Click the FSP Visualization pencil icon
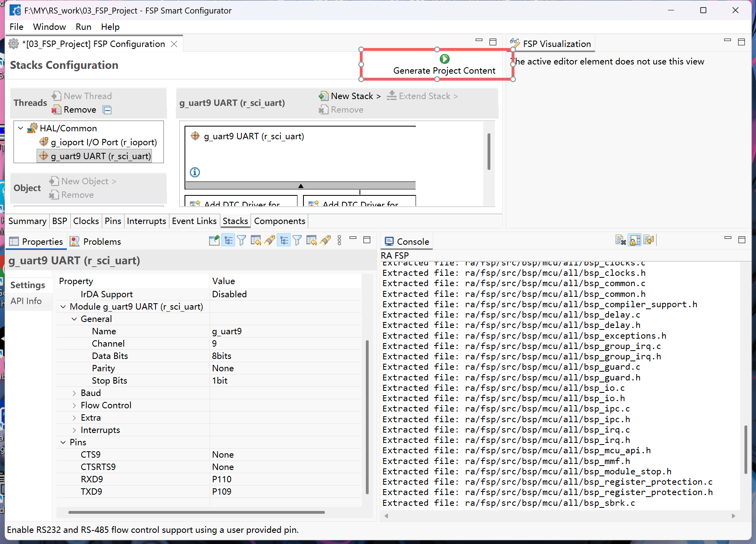Viewport: 756px width, 544px height. pyautogui.click(x=515, y=43)
